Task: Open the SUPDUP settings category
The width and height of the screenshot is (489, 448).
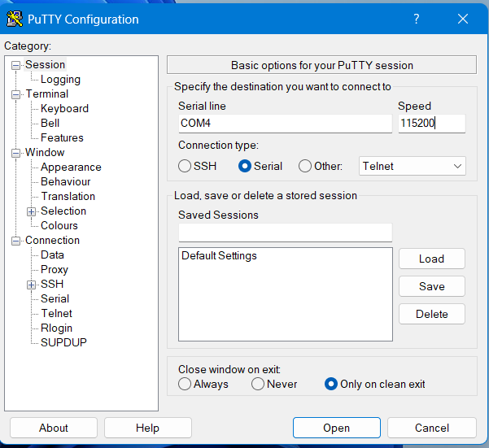Action: click(x=63, y=342)
